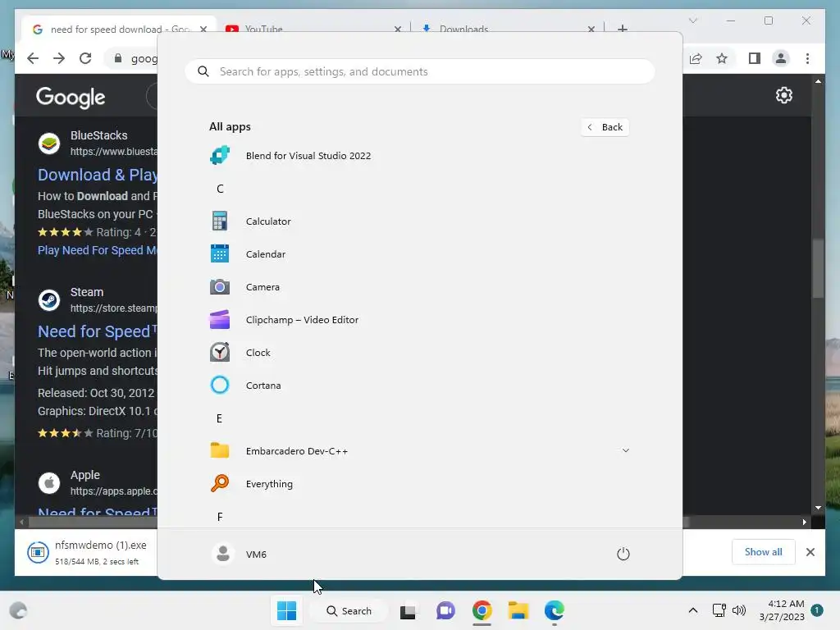Bookmark this page with star icon
The image size is (840, 630).
(722, 58)
